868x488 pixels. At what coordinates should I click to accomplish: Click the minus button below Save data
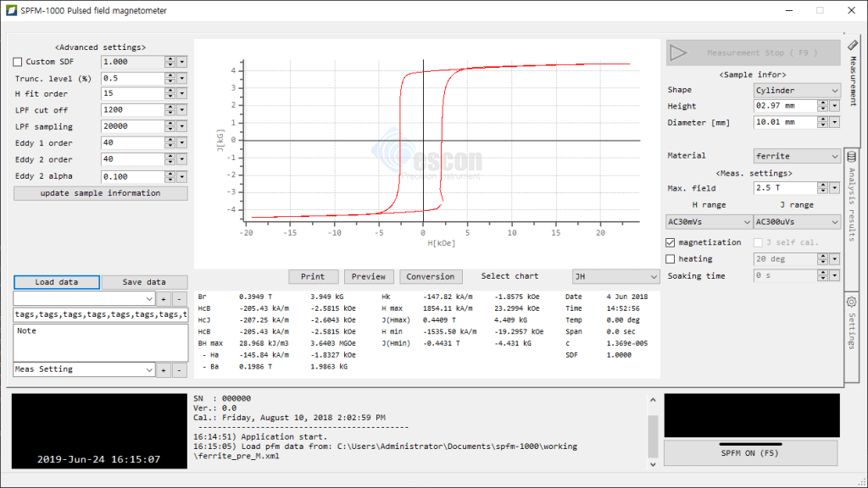click(179, 299)
